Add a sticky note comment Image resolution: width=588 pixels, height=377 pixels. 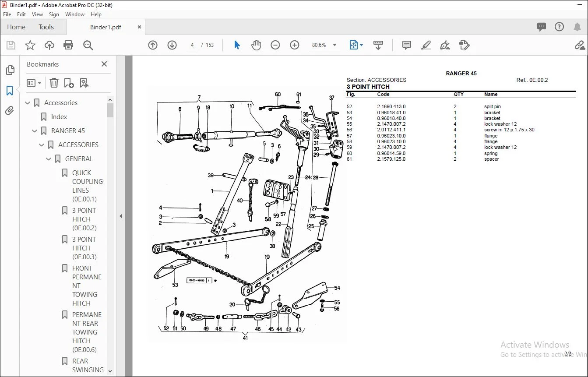click(x=407, y=45)
